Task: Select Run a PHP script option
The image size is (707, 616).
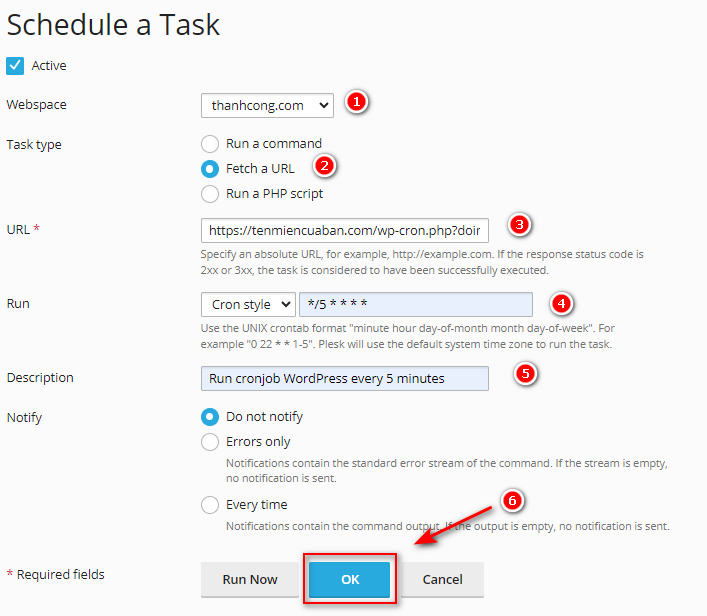Action: pos(210,194)
